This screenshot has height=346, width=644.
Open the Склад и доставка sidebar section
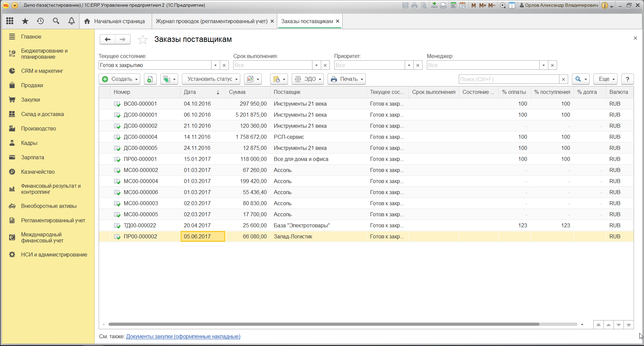(42, 114)
